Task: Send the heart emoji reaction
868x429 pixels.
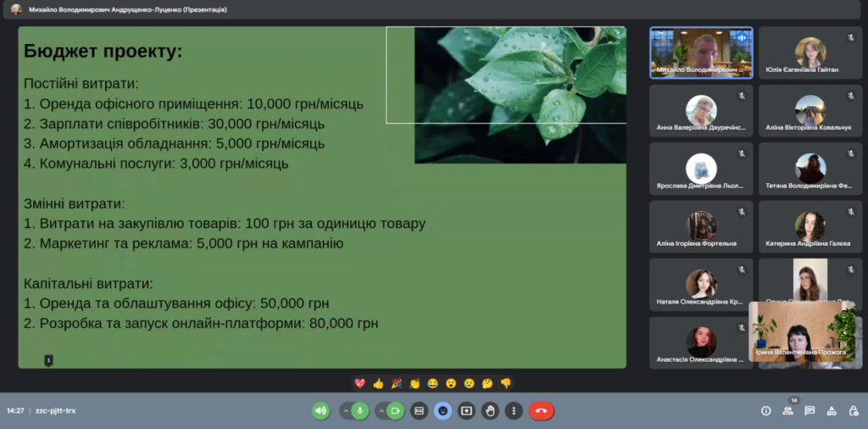Action: point(359,383)
